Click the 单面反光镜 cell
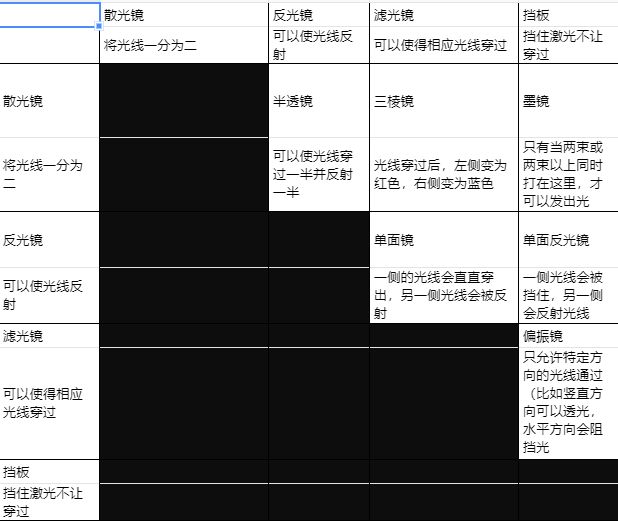The height and width of the screenshot is (521, 618). coord(568,240)
